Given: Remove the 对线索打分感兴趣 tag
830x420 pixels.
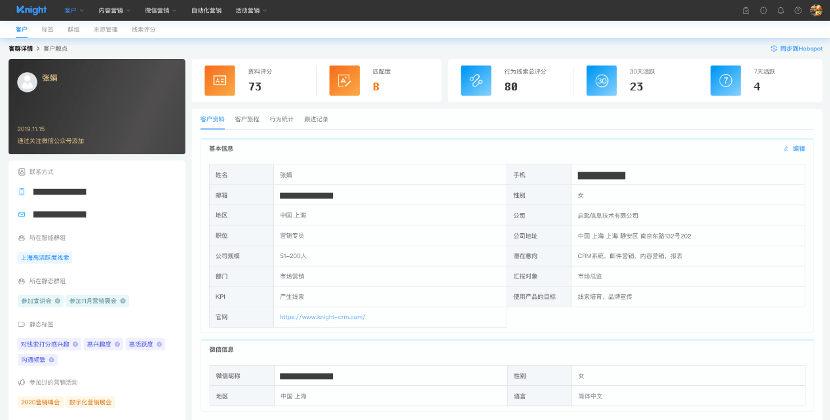Looking at the screenshot, I should pyautogui.click(x=75, y=344).
